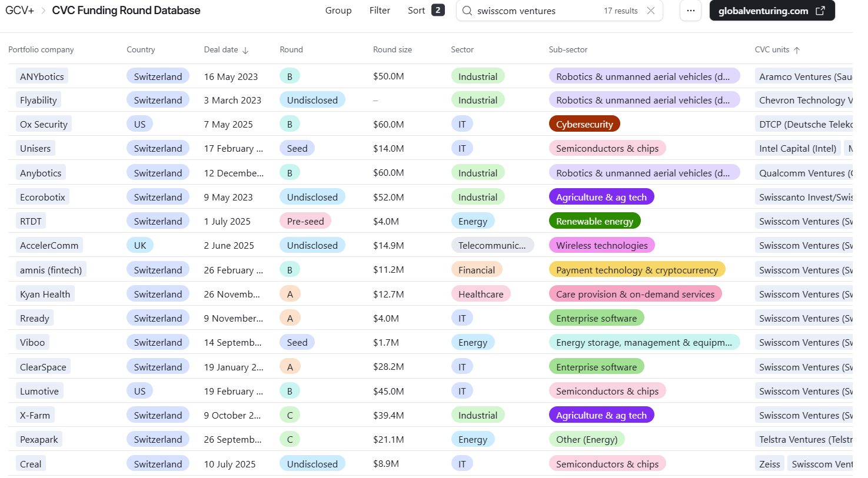Screen dimensions: 868x478
Task: Click the green Renewable energy tag
Action: point(594,221)
